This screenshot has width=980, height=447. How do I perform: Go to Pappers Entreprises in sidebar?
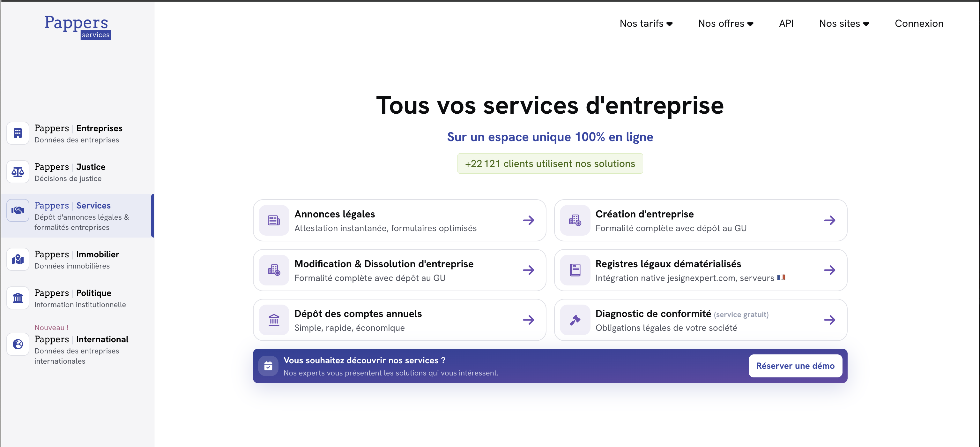[x=78, y=133]
